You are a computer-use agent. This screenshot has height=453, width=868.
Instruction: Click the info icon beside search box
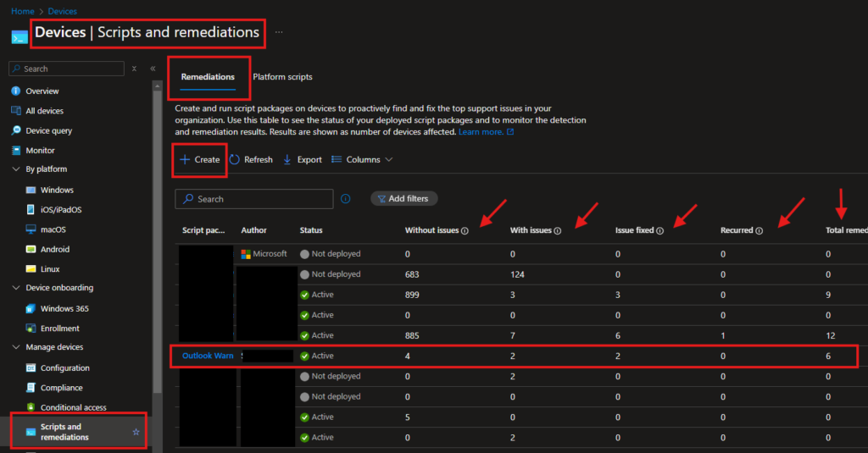346,199
